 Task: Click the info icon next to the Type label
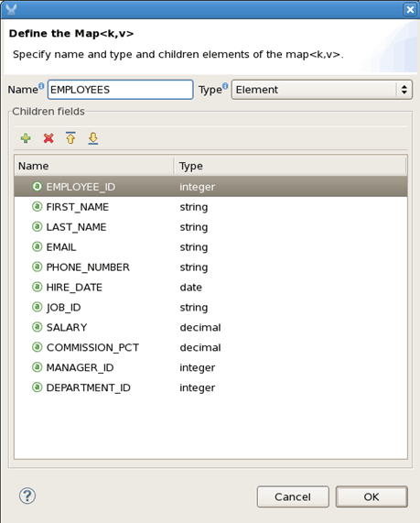click(x=225, y=86)
